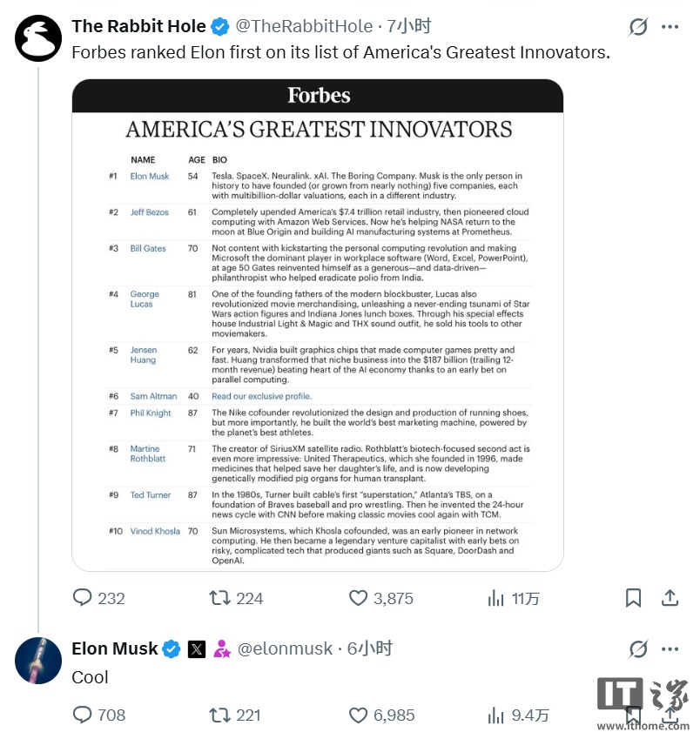
Task: Like The Rabbit Hole's Forbes post
Action: (x=359, y=598)
